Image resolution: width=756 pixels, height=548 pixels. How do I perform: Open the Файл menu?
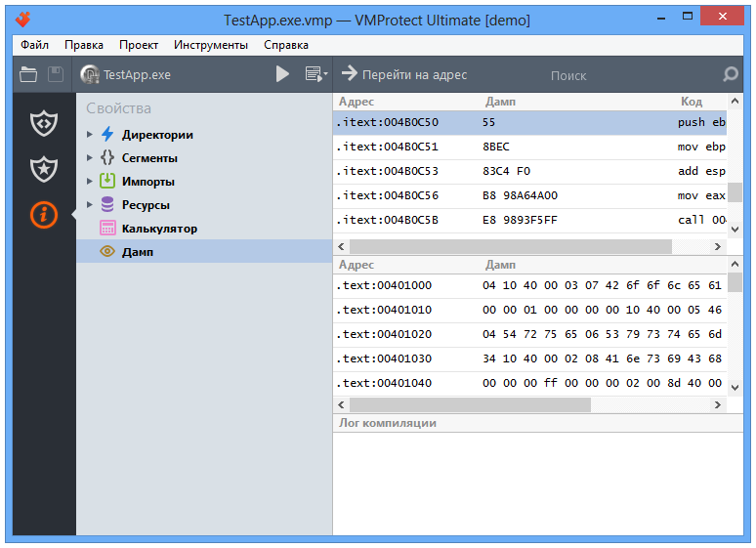(x=34, y=45)
